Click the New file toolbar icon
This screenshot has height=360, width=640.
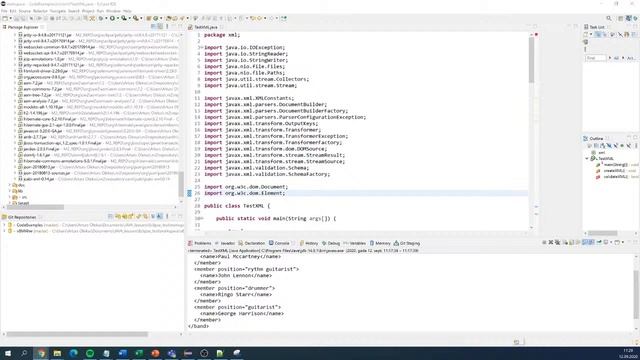click(4, 18)
